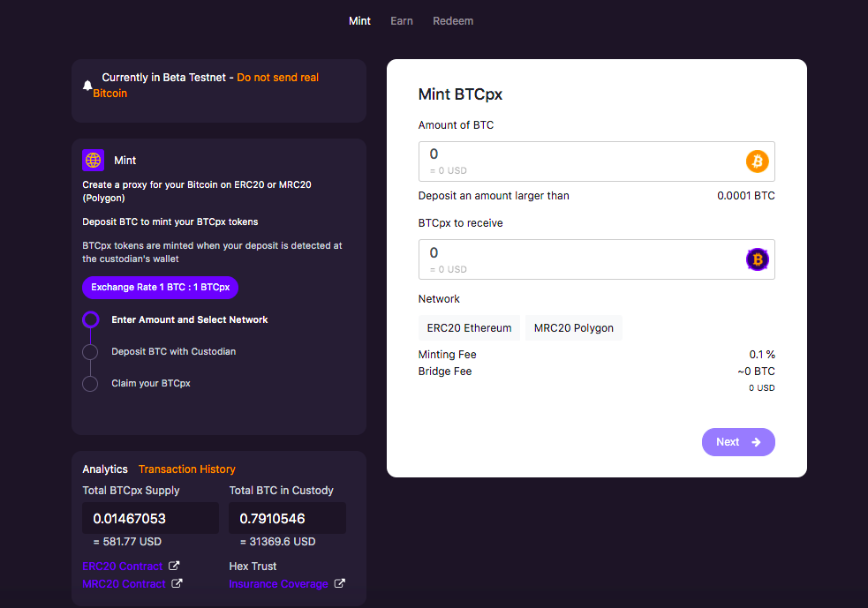Select the MRC20 Polygon network option
Image resolution: width=868 pixels, height=608 pixels.
[x=573, y=328]
